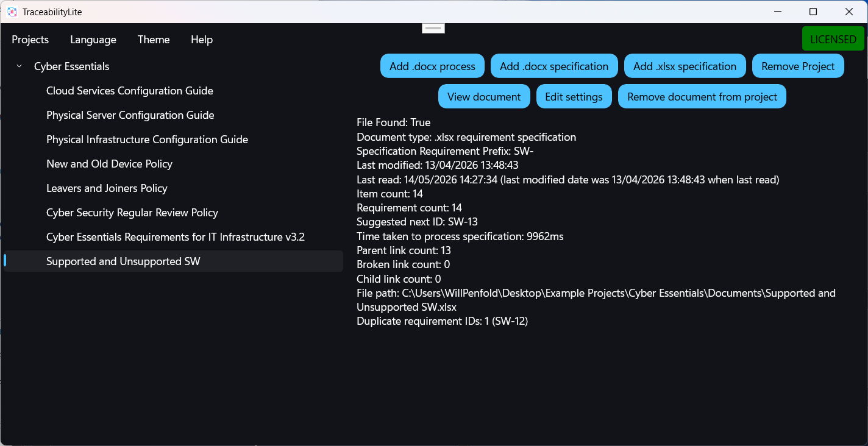
Task: Minimize the TraceabilityLite window
Action: [x=778, y=12]
